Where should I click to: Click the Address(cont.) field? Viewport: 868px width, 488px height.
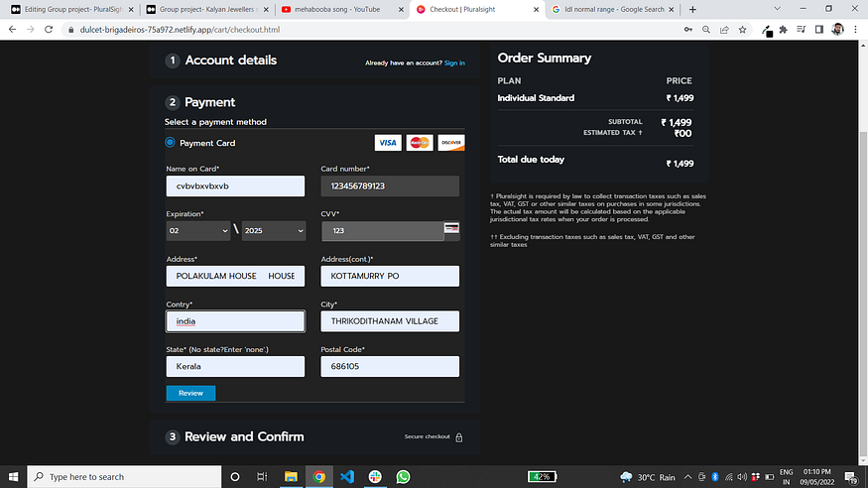click(390, 276)
